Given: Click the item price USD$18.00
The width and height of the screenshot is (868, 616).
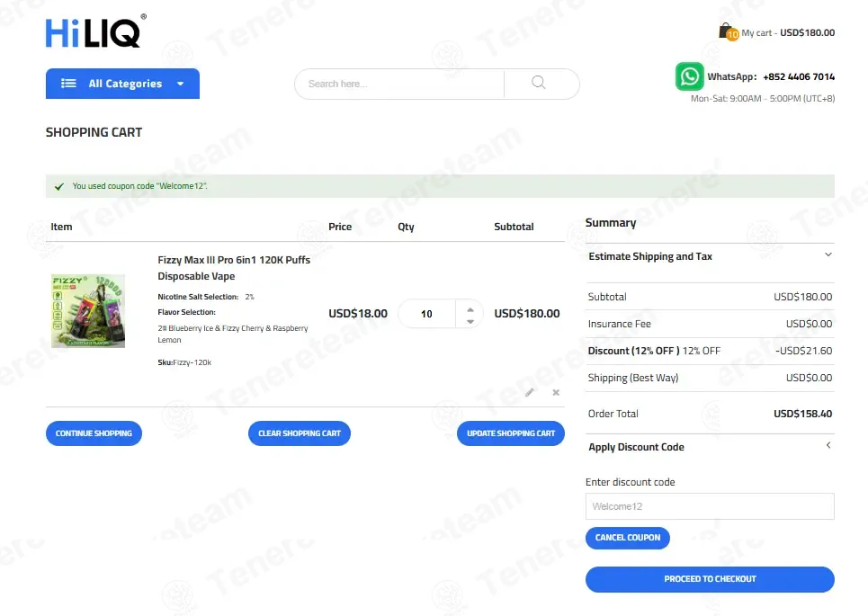Looking at the screenshot, I should pos(358,313).
